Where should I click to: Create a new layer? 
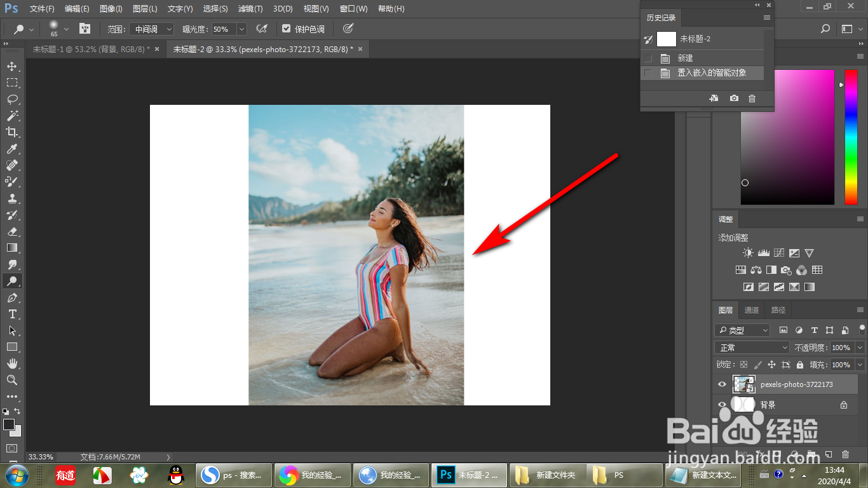point(828,455)
